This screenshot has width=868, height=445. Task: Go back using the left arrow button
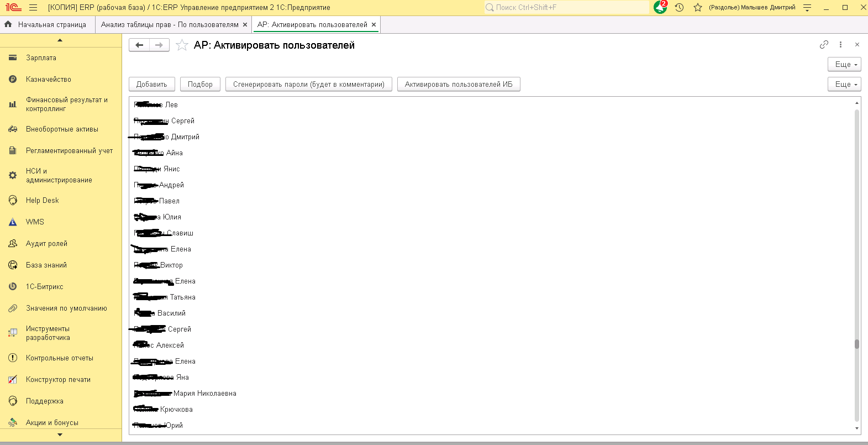(x=139, y=45)
